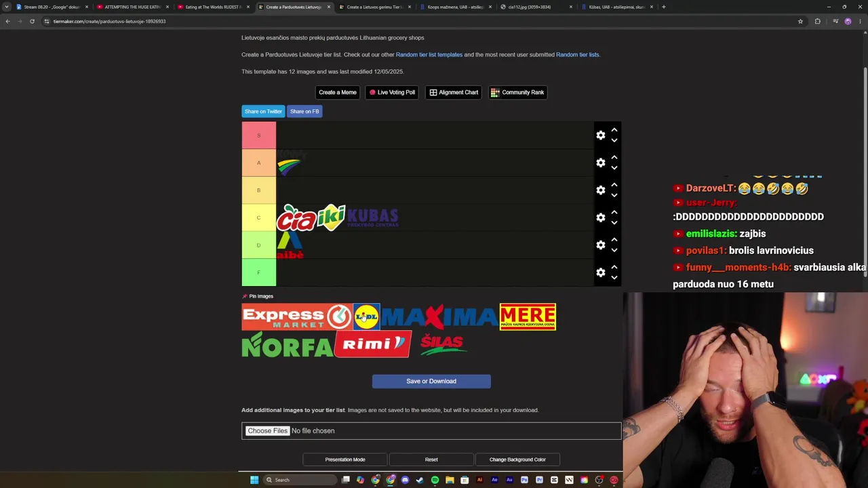Image resolution: width=868 pixels, height=488 pixels.
Task: Move tier S row down
Action: click(x=614, y=140)
